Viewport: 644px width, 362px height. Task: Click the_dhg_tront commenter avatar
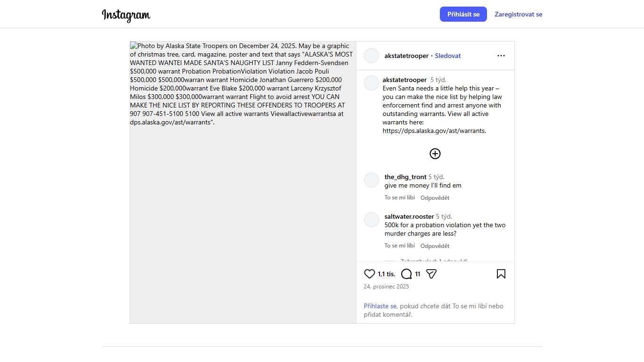pos(372,180)
